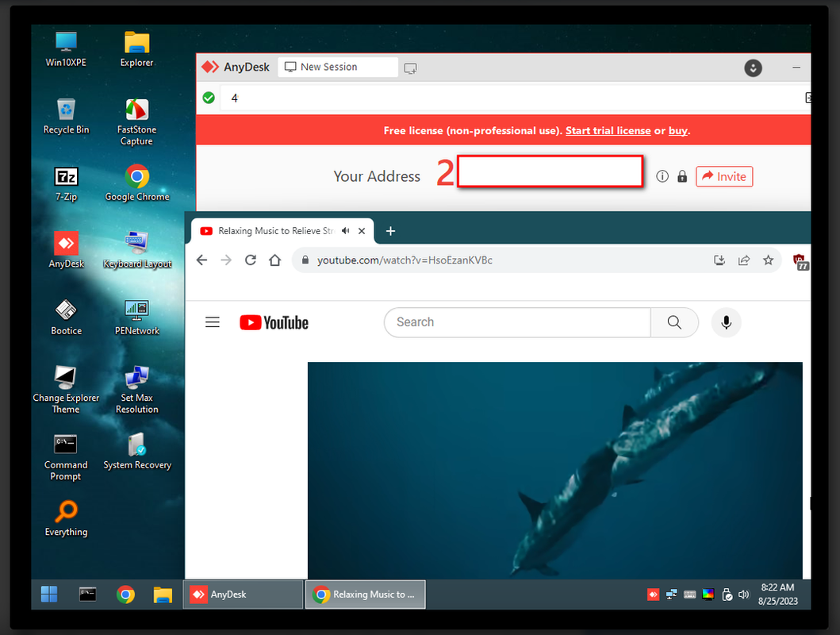
Task: Select Change Explorer Theme desktop icon
Action: pyautogui.click(x=66, y=390)
